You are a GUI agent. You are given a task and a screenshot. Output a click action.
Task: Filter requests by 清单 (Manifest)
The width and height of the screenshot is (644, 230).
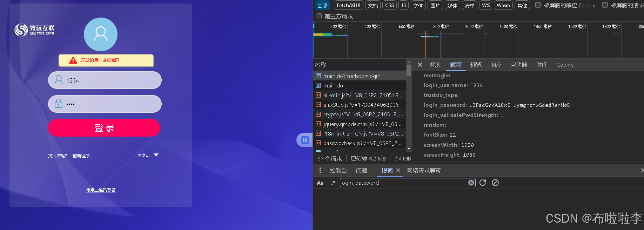coord(469,5)
